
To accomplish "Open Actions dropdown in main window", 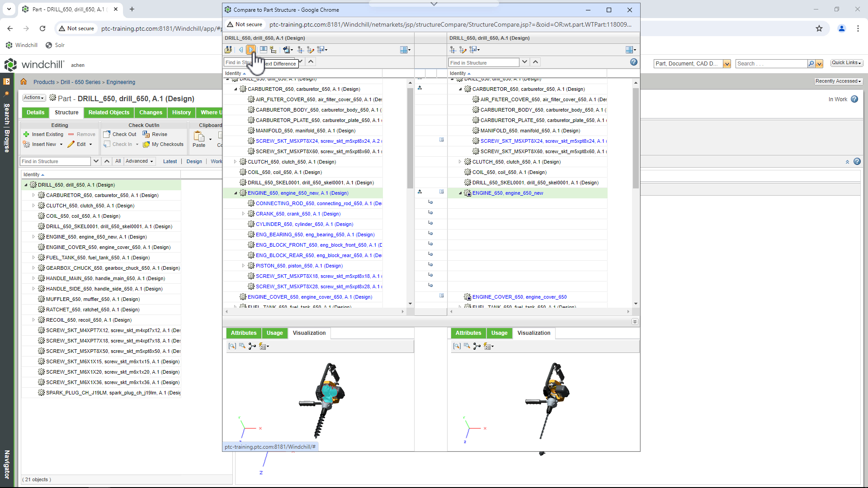I will 34,98.
